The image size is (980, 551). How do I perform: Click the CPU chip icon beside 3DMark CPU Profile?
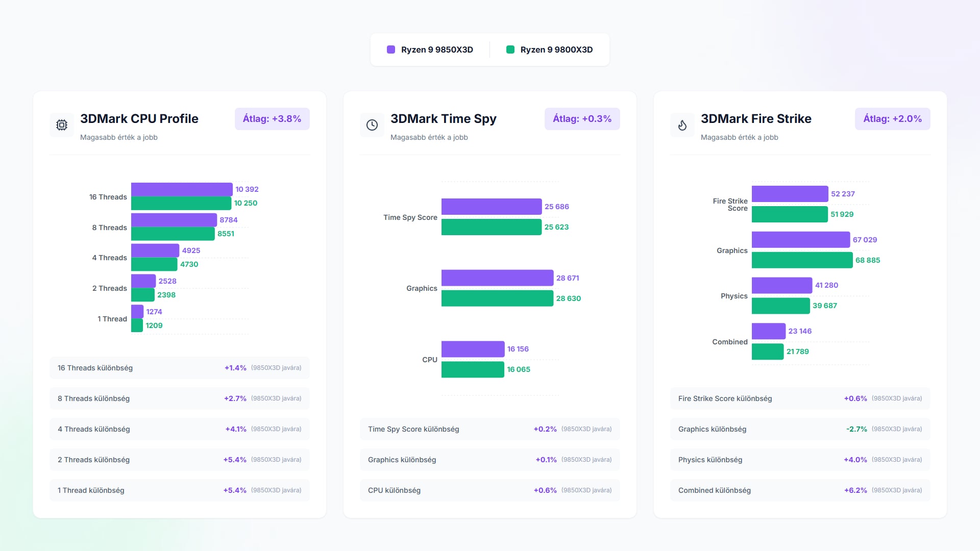coord(62,125)
